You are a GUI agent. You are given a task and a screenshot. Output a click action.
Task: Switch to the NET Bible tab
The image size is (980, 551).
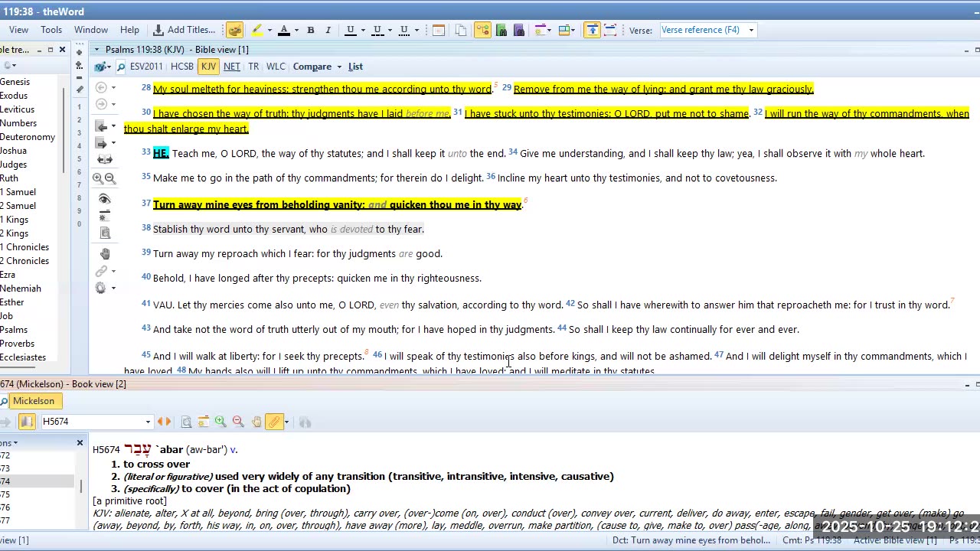[x=232, y=67]
